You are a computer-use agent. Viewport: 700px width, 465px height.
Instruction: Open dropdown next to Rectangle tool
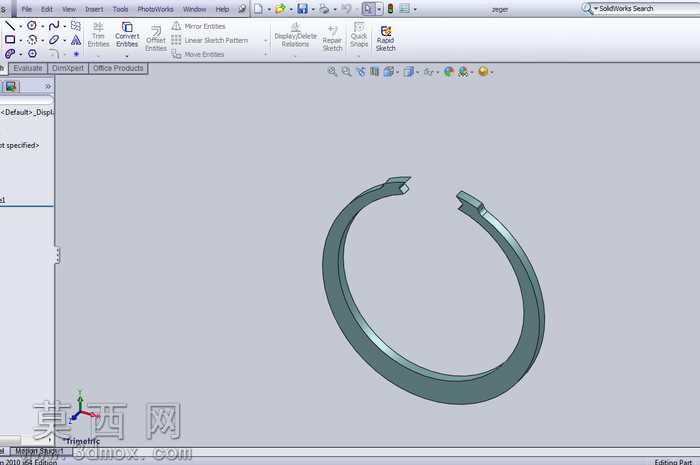(21, 41)
